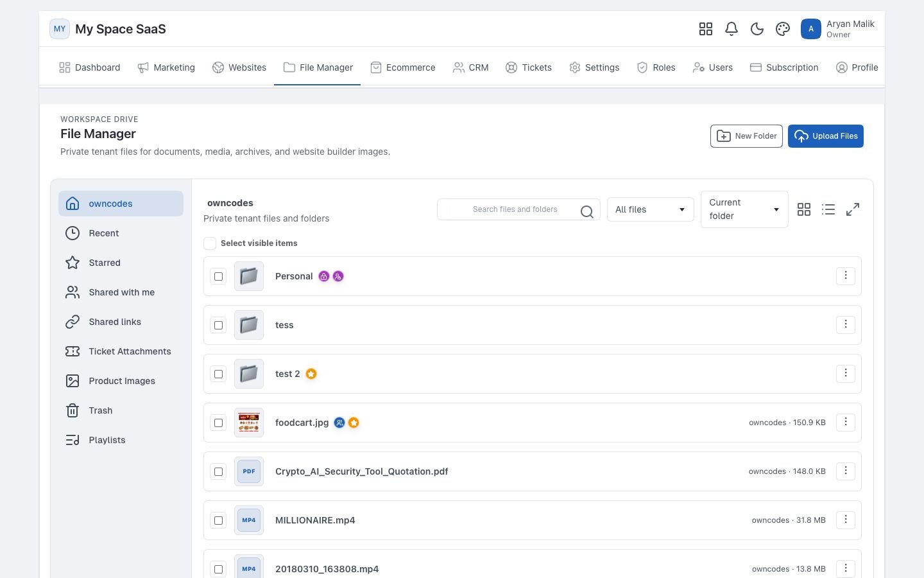Open more options for MILLIONAIRE.mp4

[846, 520]
